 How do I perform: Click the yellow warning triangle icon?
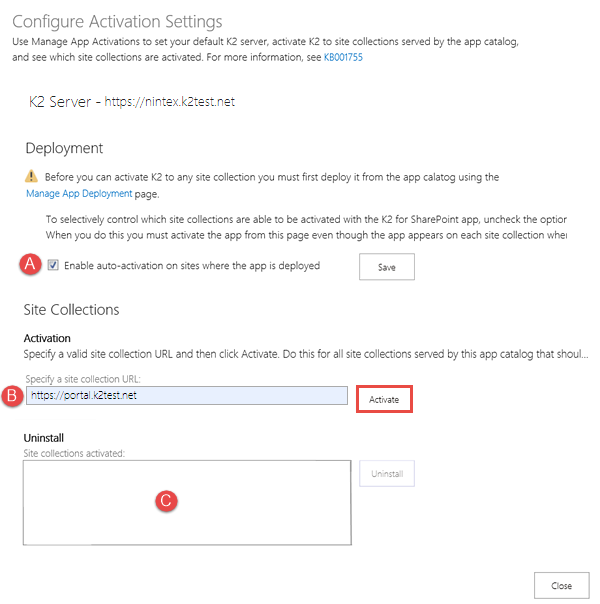click(31, 176)
